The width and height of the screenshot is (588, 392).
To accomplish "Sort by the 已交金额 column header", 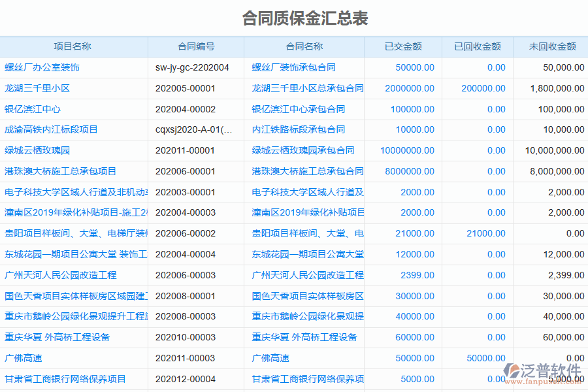I will [402, 46].
